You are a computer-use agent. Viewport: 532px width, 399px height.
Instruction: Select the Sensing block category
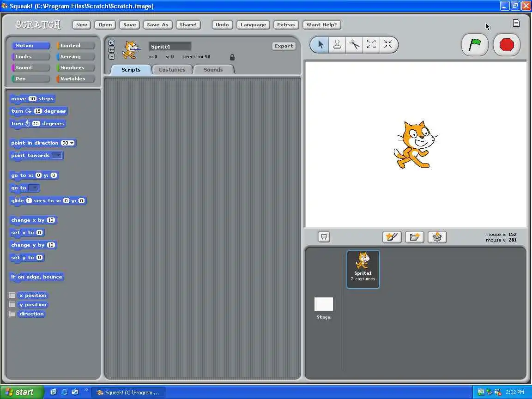coord(76,57)
